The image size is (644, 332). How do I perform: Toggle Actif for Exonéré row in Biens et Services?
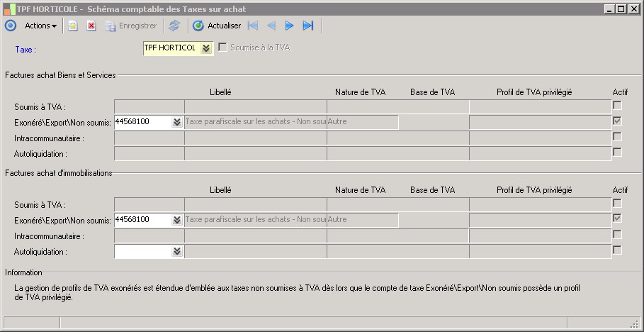617,121
